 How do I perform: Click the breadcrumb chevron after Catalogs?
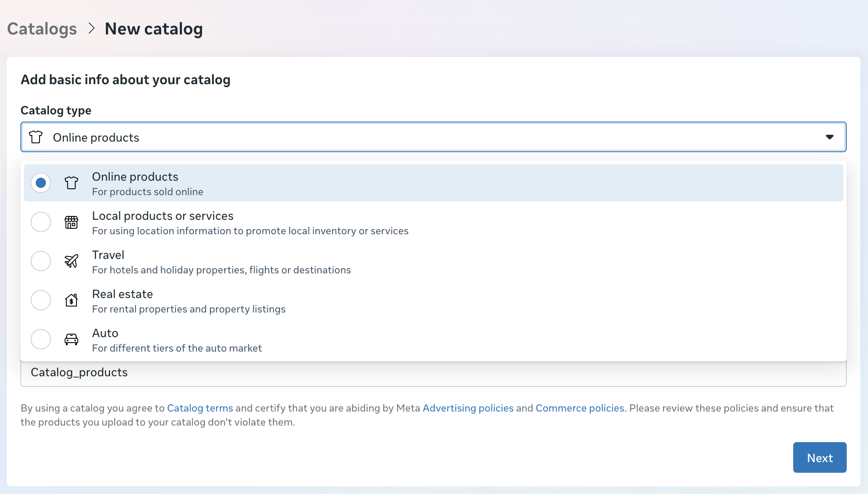pyautogui.click(x=91, y=28)
